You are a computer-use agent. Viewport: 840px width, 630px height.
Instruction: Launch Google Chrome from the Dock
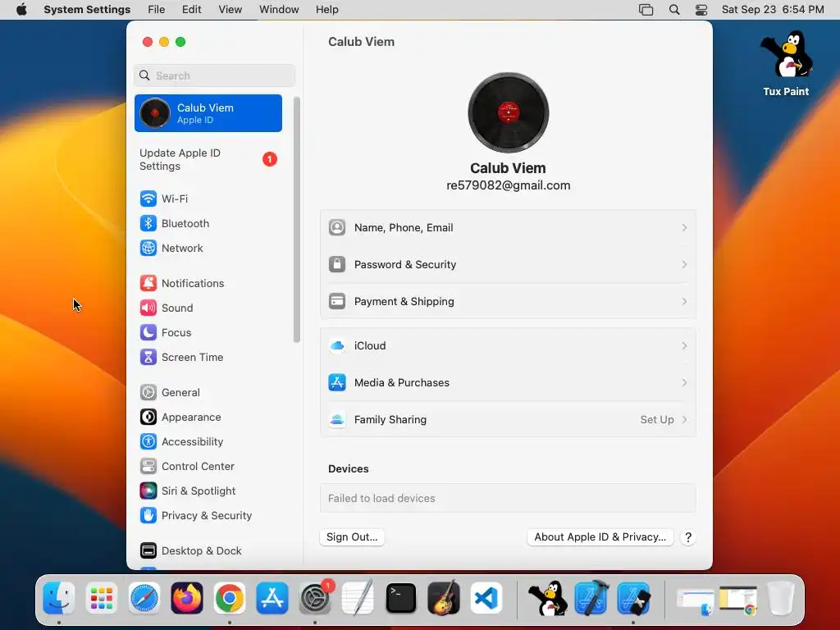(230, 598)
